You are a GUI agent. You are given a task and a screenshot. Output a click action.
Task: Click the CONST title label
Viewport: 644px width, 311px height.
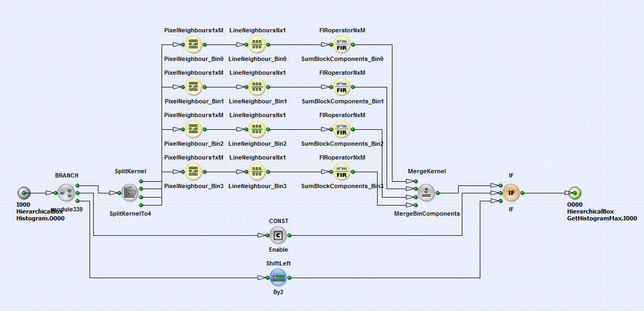click(279, 221)
